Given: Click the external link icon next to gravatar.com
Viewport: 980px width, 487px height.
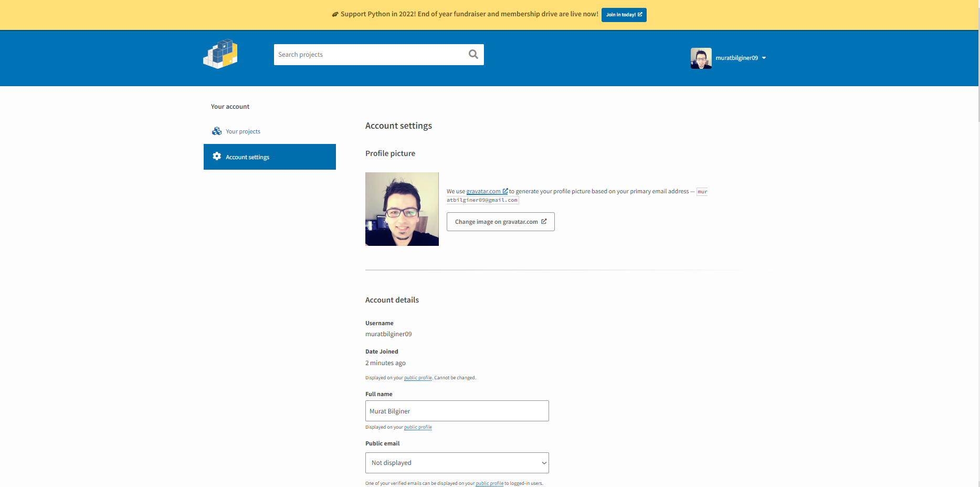Looking at the screenshot, I should point(505,191).
